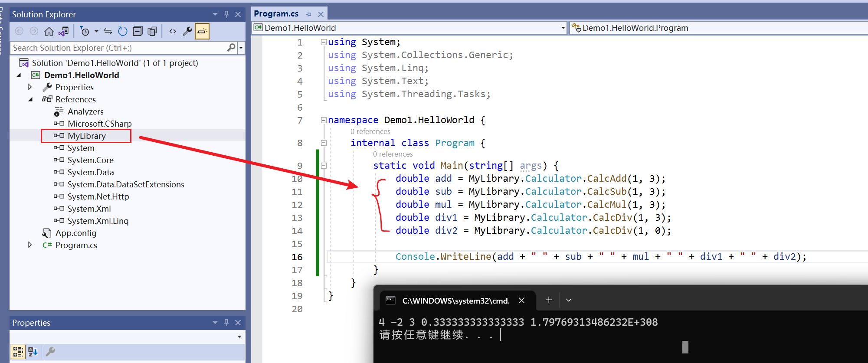Select the Microsoft.CSharp reference
Image resolution: width=868 pixels, height=363 pixels.
(x=99, y=124)
